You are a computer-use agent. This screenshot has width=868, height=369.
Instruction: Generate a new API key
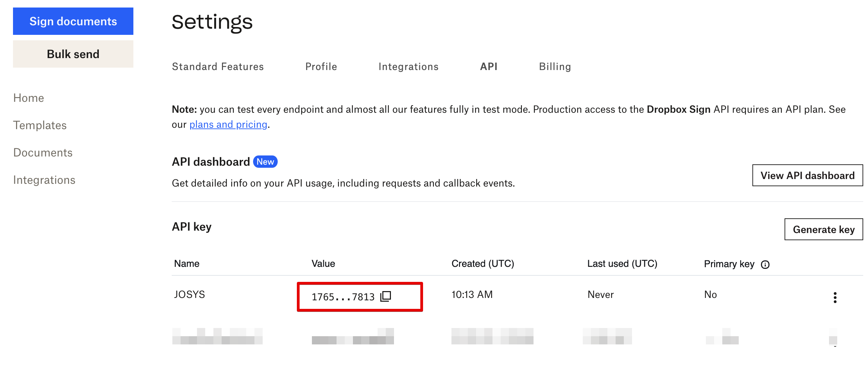tap(824, 229)
